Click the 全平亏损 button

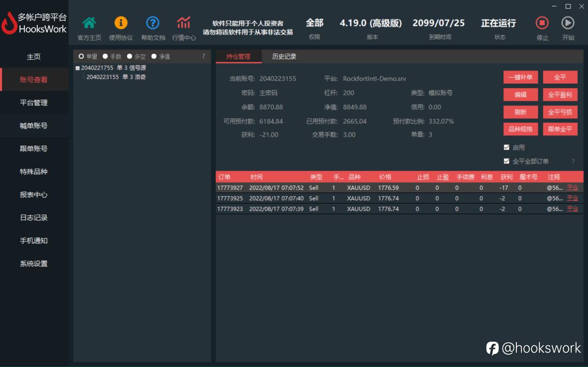pyautogui.click(x=560, y=112)
